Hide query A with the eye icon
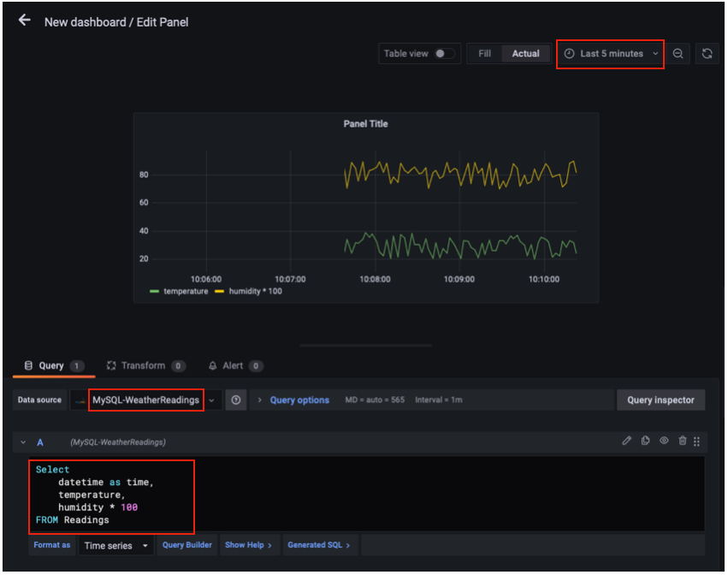Screen dimensions: 728x575 coord(663,441)
